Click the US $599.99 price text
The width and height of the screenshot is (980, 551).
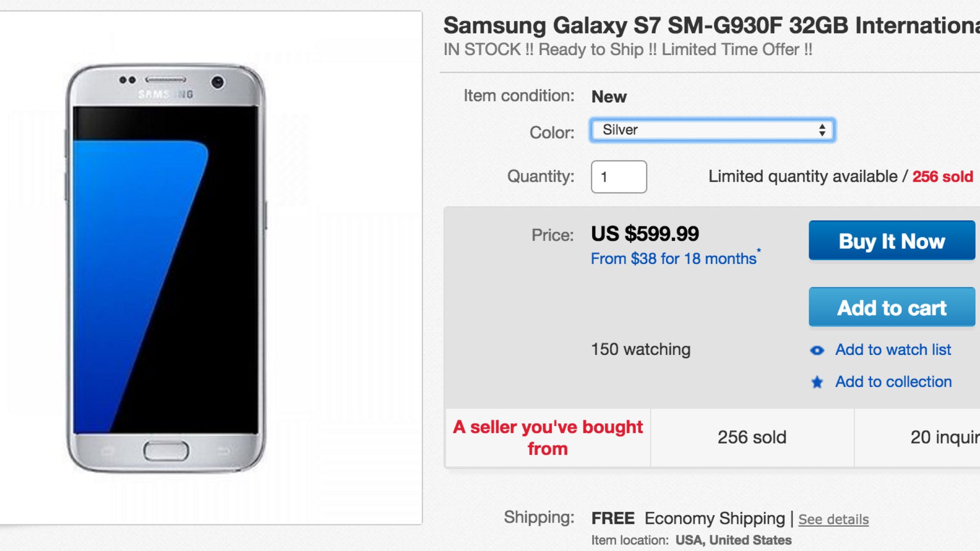coord(645,234)
